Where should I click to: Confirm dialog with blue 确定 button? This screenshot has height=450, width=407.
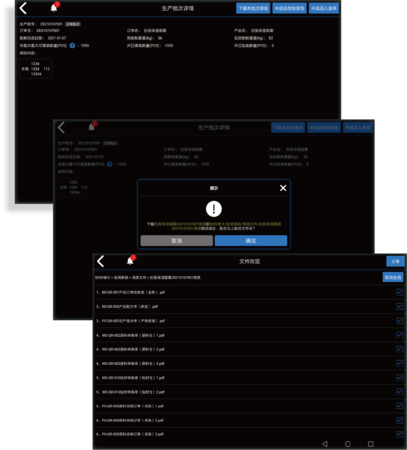251,241
